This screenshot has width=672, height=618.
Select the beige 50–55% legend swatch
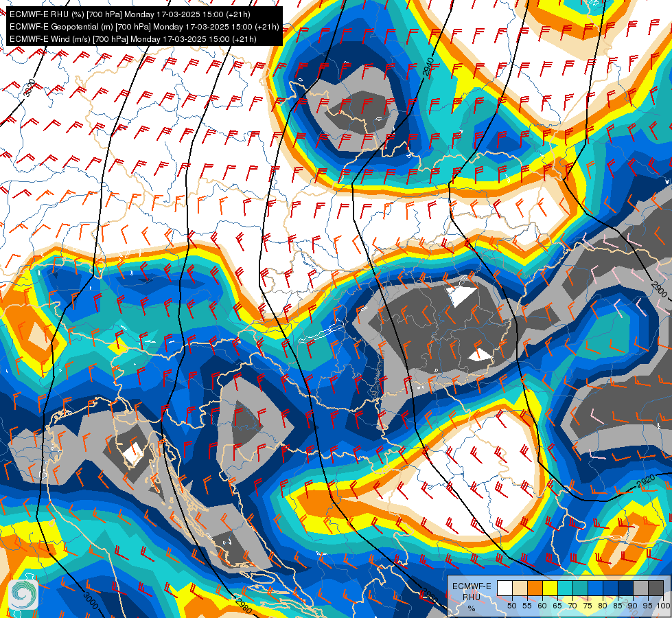tap(520, 588)
